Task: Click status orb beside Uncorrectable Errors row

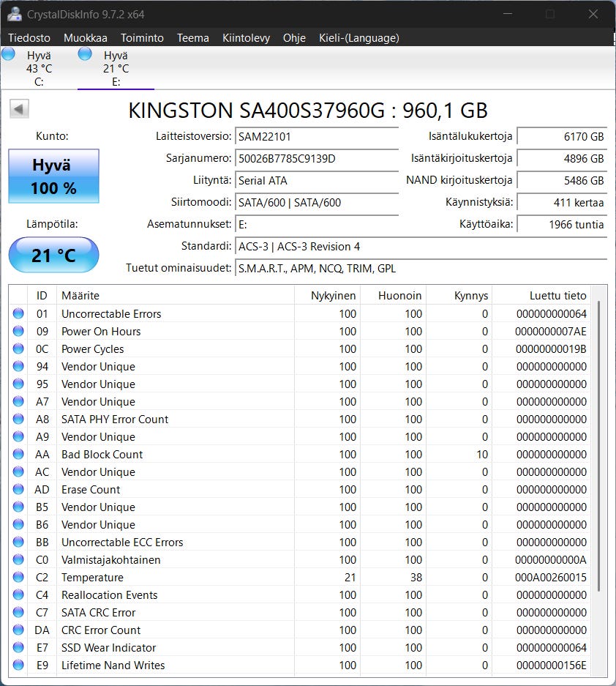Action: click(x=18, y=314)
